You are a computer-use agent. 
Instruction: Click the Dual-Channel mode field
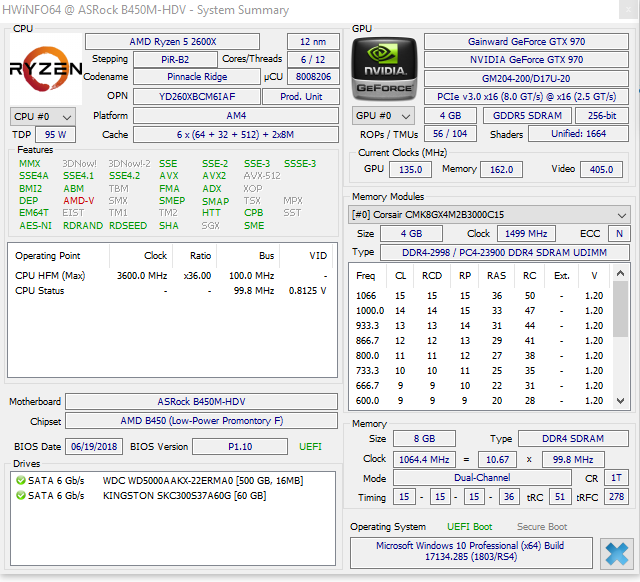tap(482, 478)
